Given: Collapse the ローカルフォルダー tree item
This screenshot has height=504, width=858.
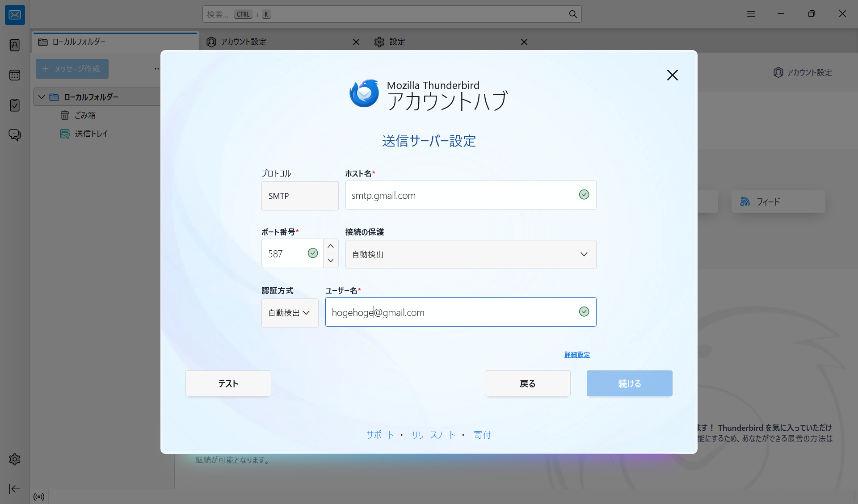Looking at the screenshot, I should (x=42, y=97).
